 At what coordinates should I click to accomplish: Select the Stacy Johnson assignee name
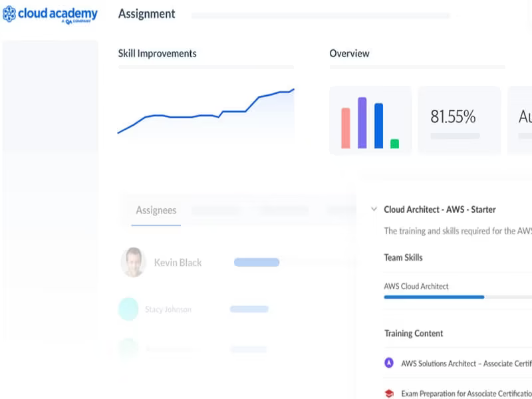click(168, 309)
